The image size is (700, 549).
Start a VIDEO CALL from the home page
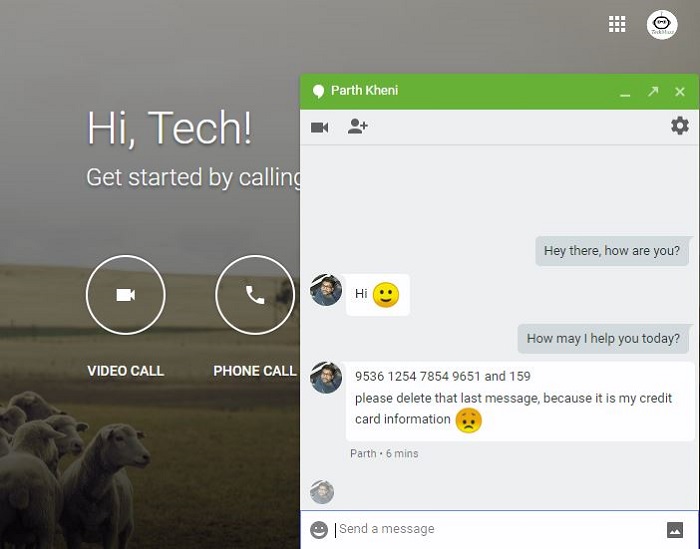(125, 295)
